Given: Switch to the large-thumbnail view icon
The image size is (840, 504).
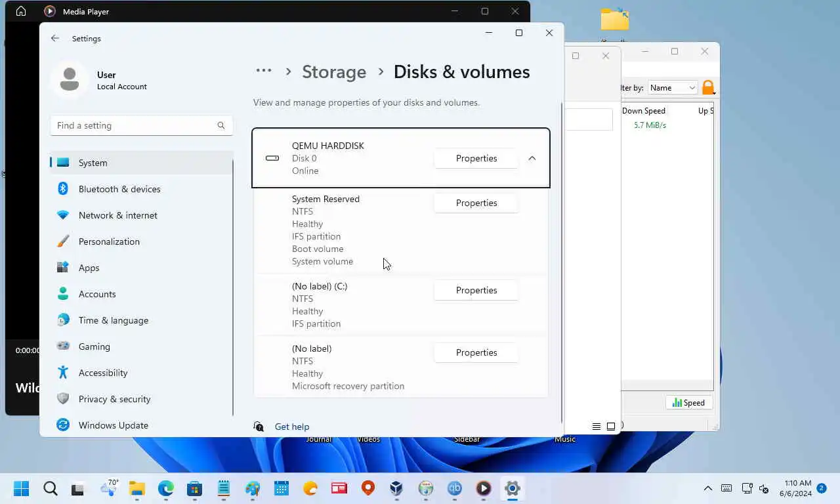Looking at the screenshot, I should [611, 427].
